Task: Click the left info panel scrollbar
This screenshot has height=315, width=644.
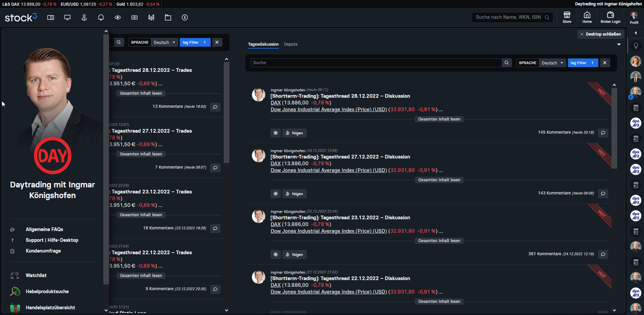Action: [x=106, y=160]
